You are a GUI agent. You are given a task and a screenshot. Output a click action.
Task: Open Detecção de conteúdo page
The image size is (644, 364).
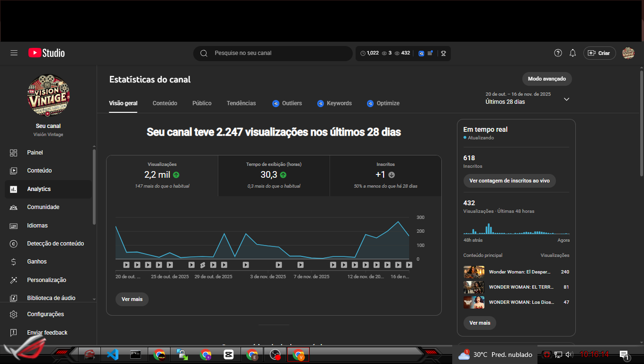[55, 244]
